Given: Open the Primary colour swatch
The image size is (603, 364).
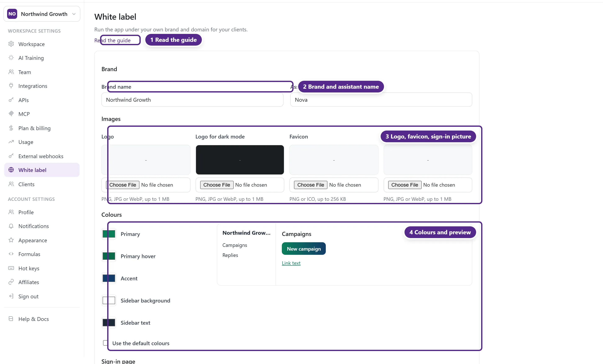Looking at the screenshot, I should [109, 234].
